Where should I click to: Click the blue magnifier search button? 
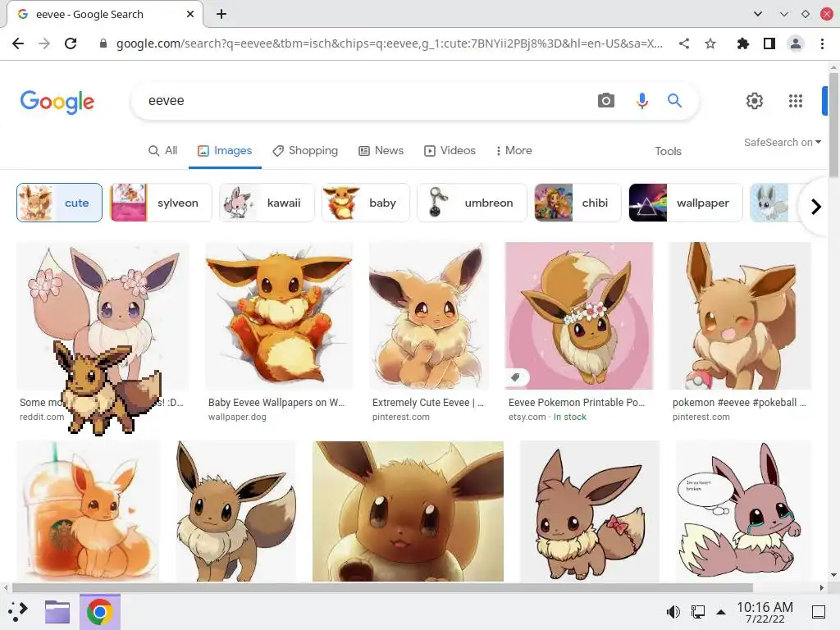(x=674, y=100)
